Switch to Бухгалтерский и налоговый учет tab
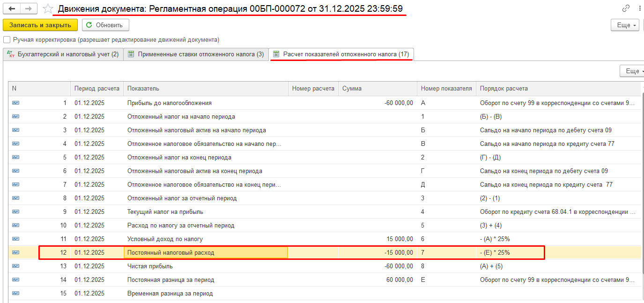This screenshot has width=644, height=303. coord(63,54)
